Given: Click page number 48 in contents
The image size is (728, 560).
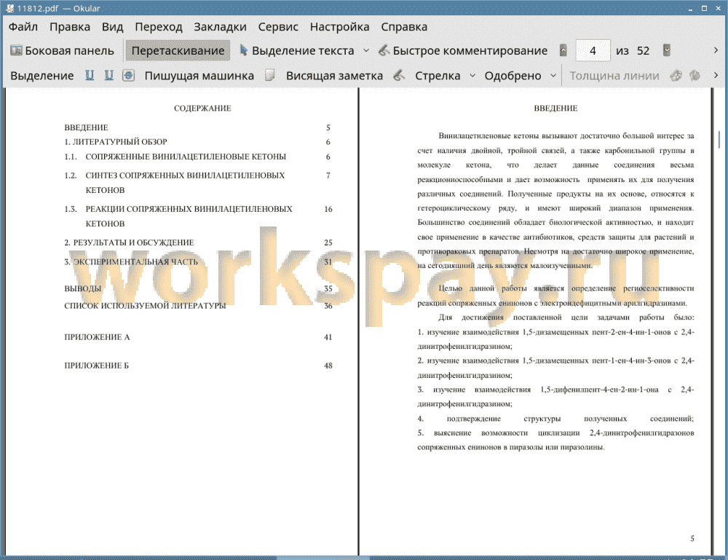Looking at the screenshot, I should click(328, 366).
